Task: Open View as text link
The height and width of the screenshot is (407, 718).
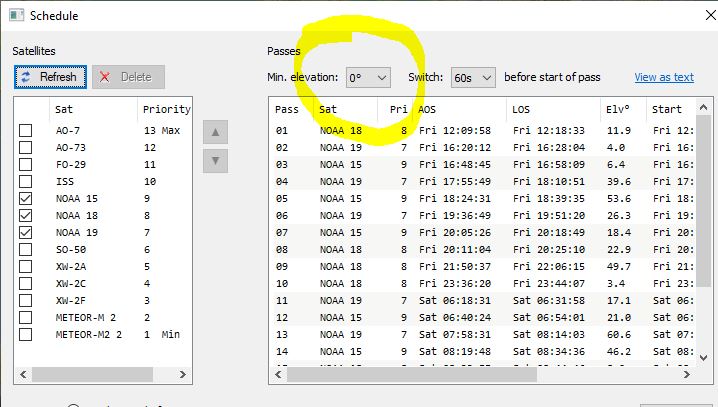Action: [x=663, y=77]
